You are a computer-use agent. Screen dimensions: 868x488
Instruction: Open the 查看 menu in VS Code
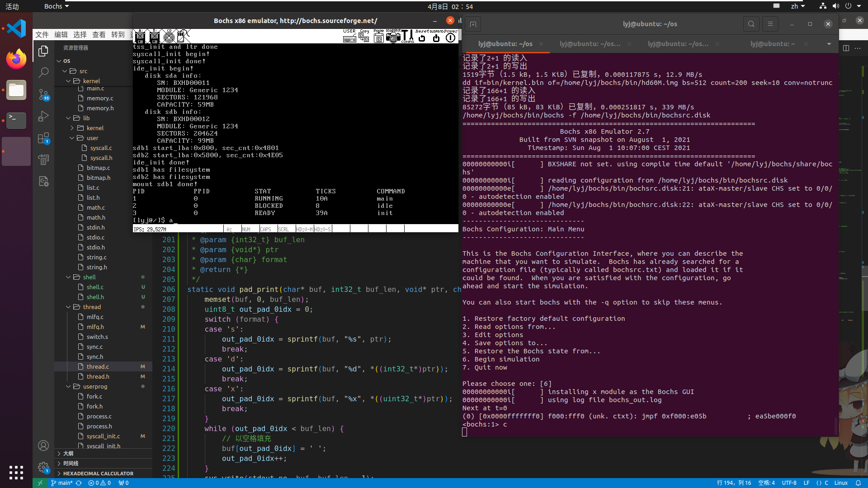99,34
